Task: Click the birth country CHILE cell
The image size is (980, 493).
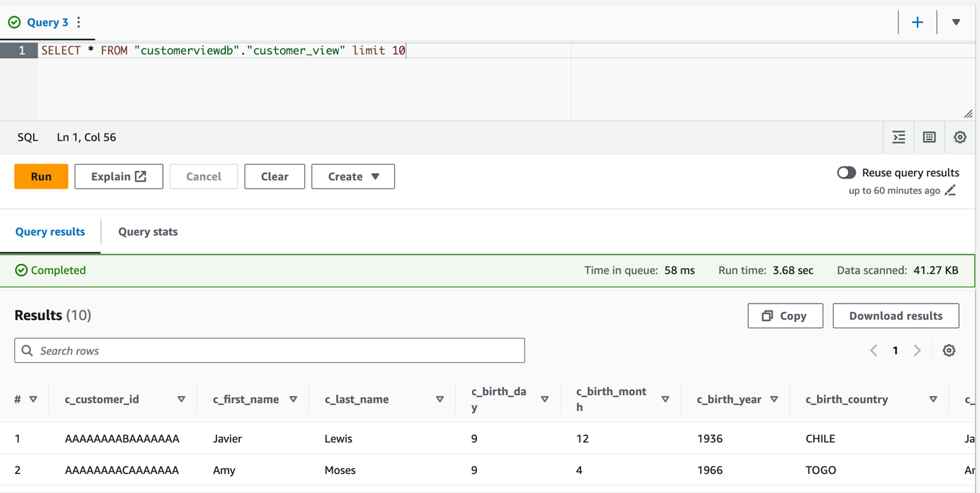Action: (x=821, y=439)
